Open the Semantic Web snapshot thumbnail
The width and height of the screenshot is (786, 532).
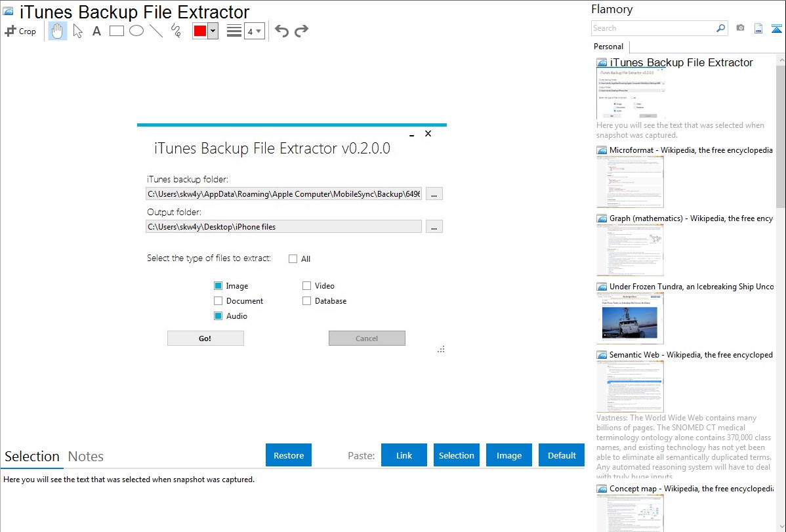(x=631, y=386)
